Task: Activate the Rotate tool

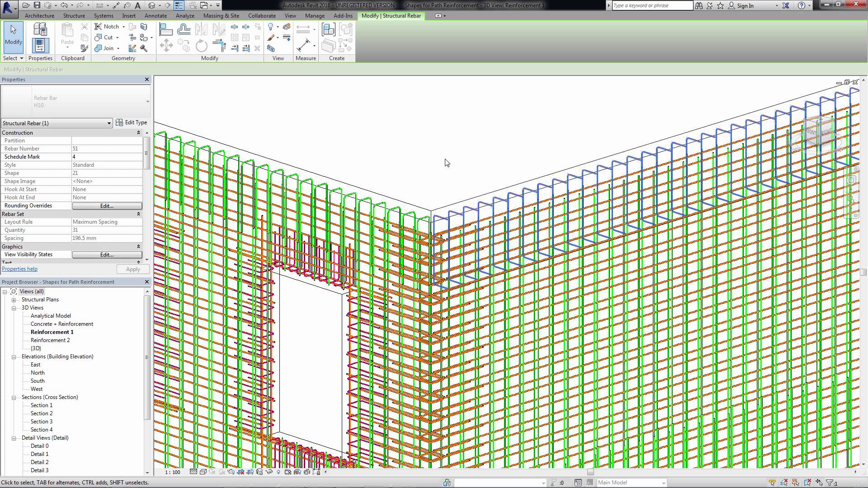Action: [201, 45]
